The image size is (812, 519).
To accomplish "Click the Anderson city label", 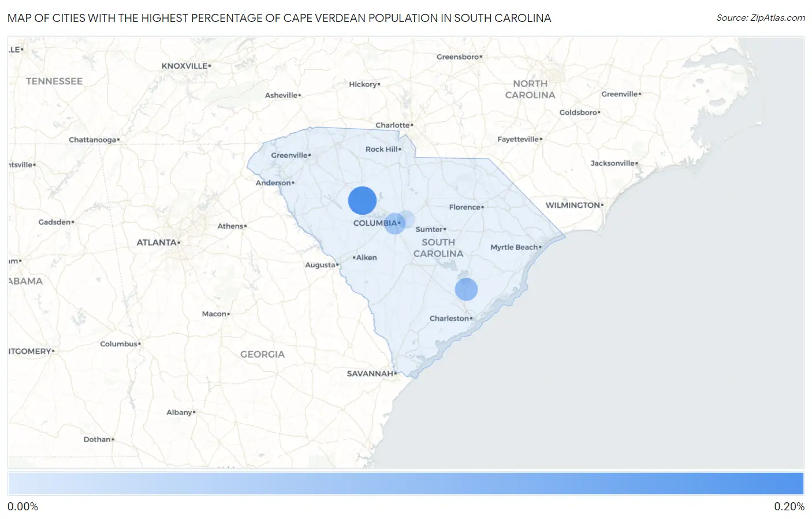I will [273, 183].
